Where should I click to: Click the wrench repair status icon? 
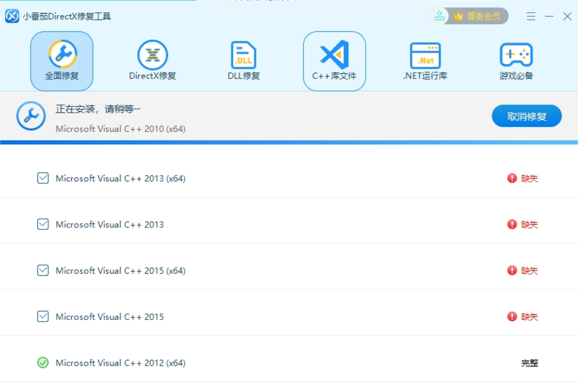point(31,116)
